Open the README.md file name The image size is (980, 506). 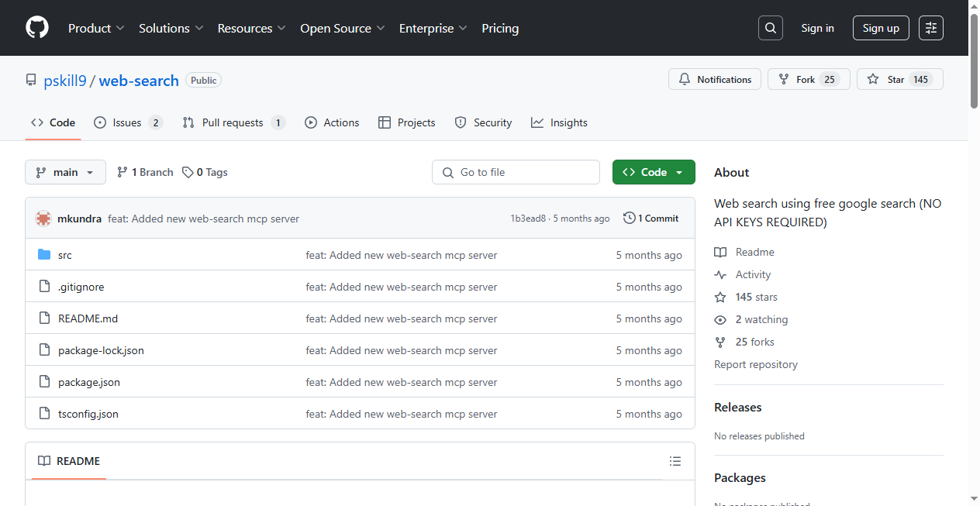[88, 318]
